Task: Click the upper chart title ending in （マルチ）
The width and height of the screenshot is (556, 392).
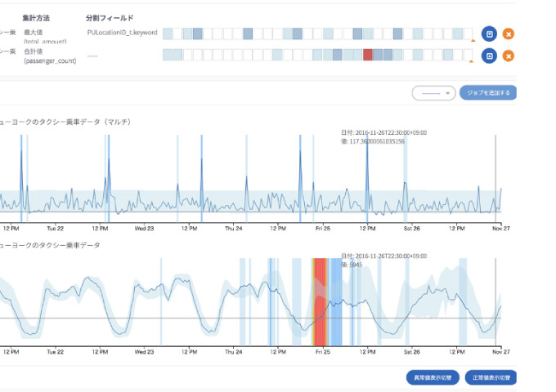Action: pos(65,122)
